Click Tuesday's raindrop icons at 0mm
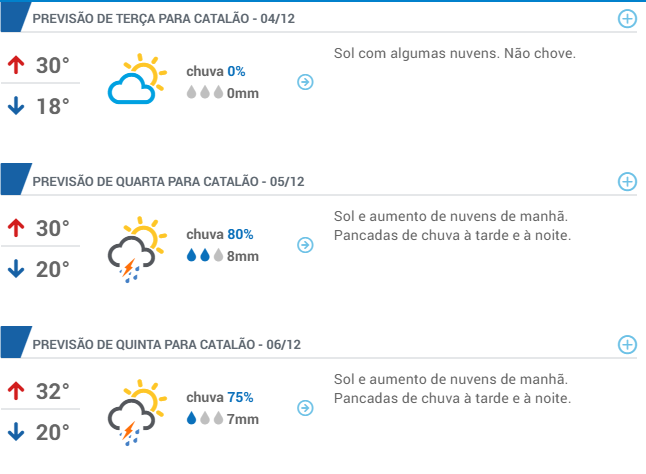 click(x=204, y=93)
